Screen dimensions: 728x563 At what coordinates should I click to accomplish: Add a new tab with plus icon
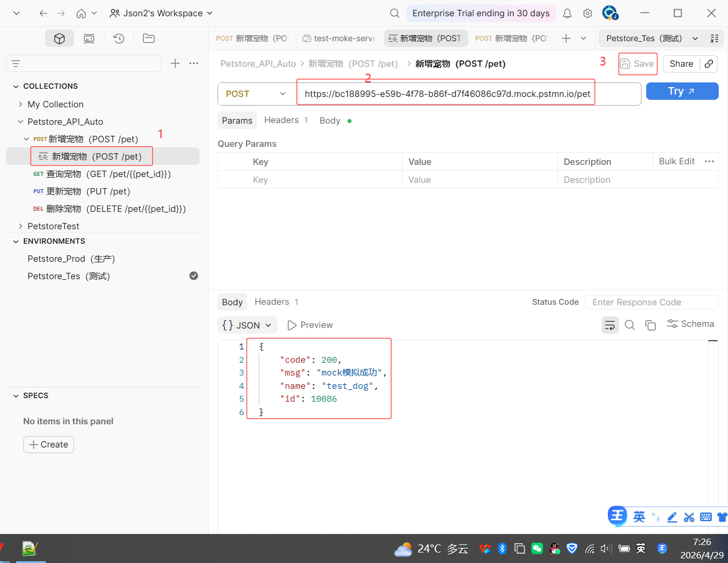pyautogui.click(x=566, y=38)
